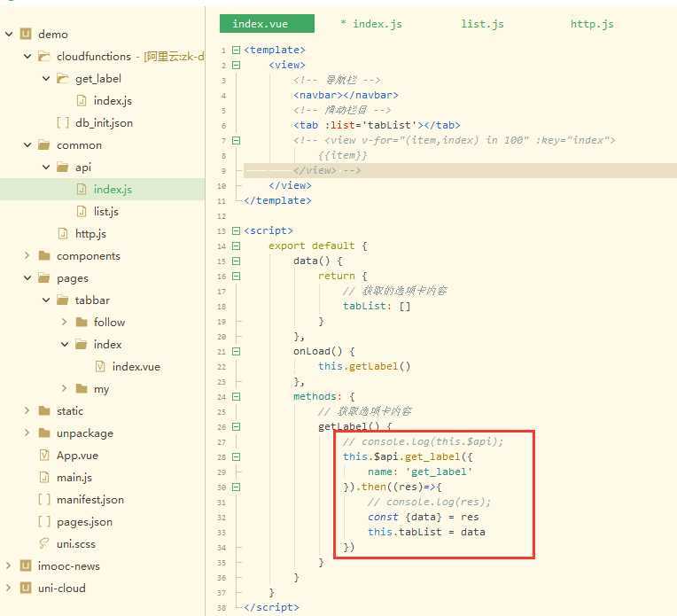
Task: Click the static folder icon
Action: click(x=44, y=410)
